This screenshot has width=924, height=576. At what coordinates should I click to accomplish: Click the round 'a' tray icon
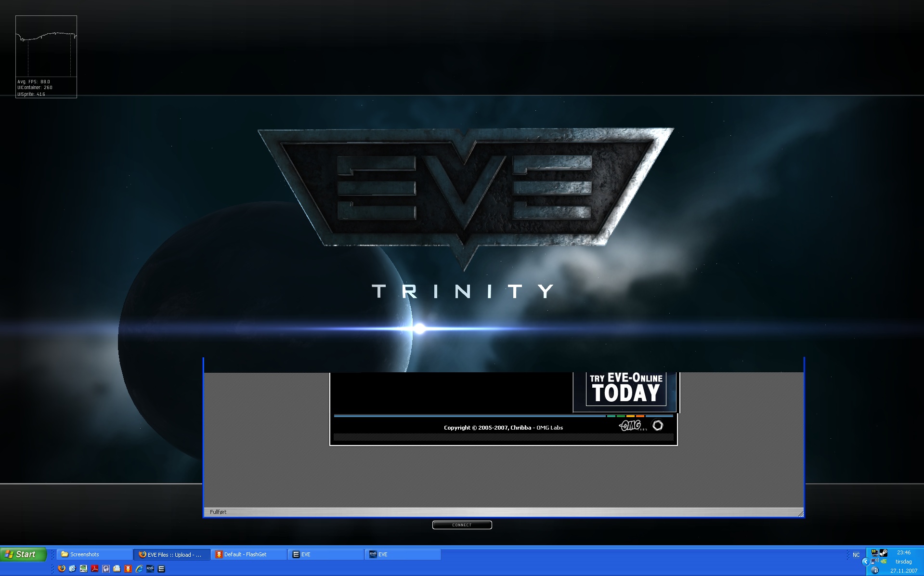875,571
